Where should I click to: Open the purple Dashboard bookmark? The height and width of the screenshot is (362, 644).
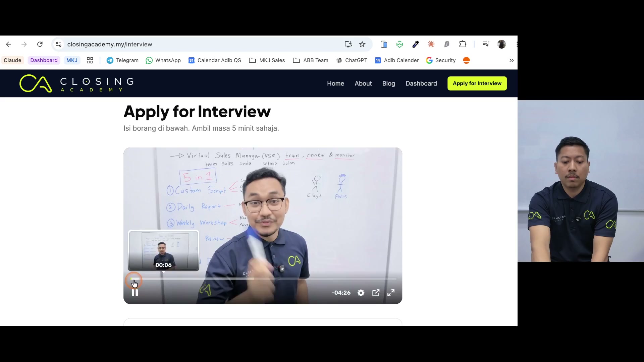44,60
